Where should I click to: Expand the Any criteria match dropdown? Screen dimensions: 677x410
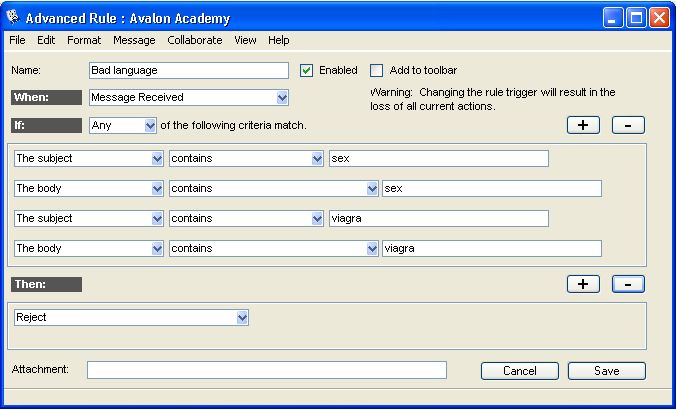pyautogui.click(x=150, y=126)
